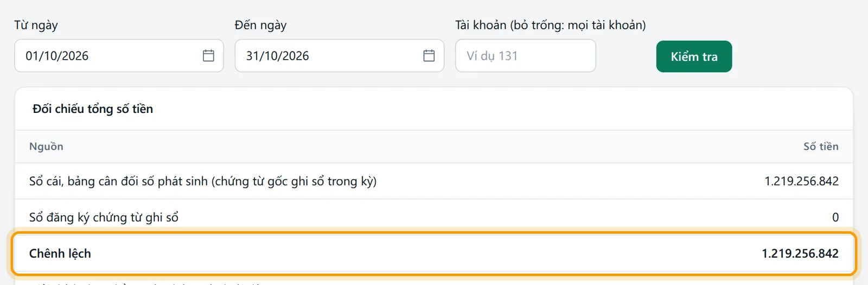This screenshot has width=868, height=285.
Task: Click the Số tiền column header
Action: (821, 147)
